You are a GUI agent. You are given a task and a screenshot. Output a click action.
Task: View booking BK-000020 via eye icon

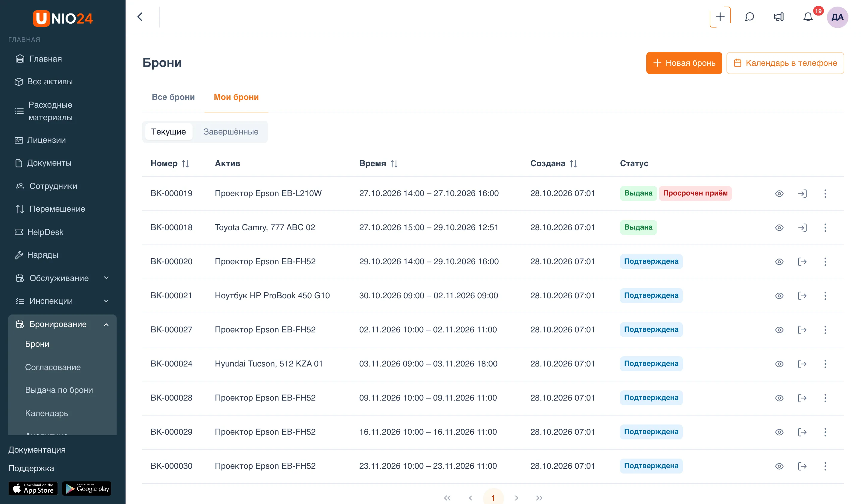[779, 262]
